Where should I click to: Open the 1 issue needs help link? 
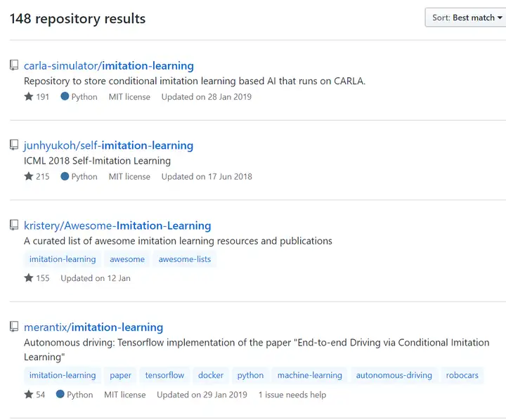tap(292, 395)
